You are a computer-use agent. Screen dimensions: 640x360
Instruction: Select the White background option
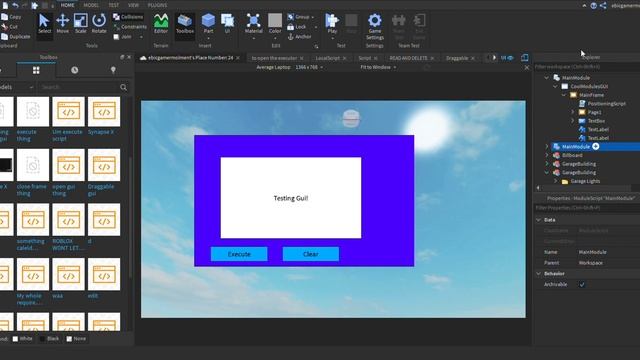22,338
